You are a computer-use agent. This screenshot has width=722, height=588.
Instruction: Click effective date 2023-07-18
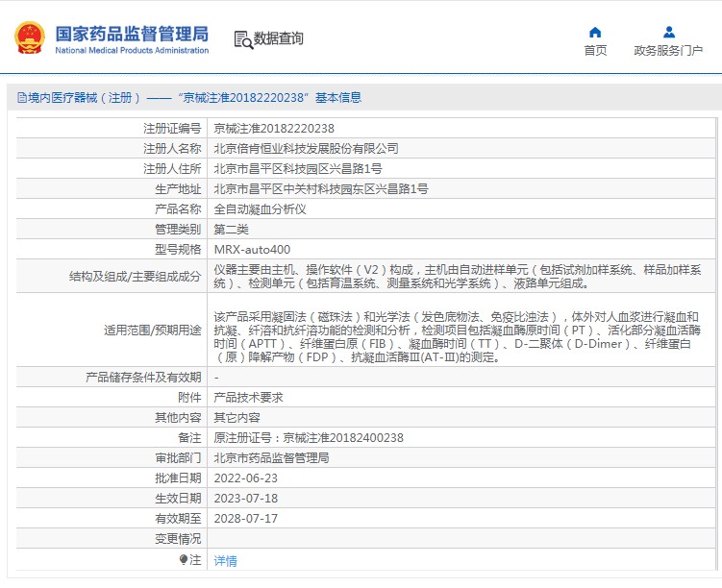[x=246, y=499]
